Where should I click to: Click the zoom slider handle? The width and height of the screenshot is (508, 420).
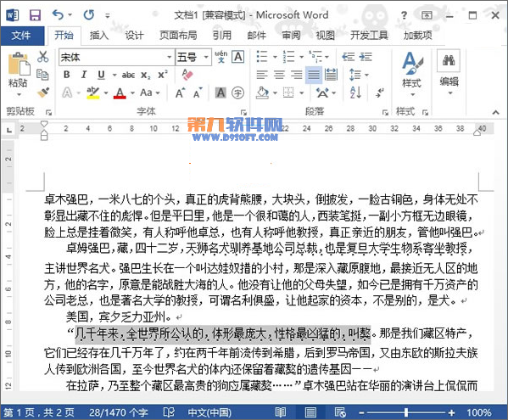(406, 412)
